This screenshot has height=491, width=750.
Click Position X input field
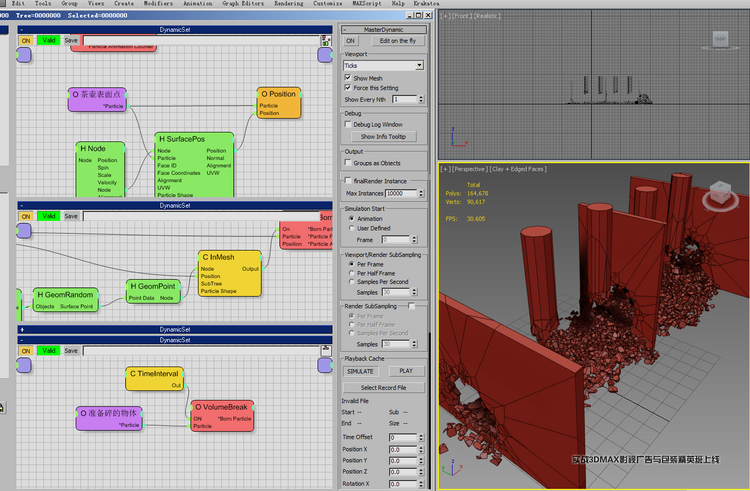click(x=403, y=449)
